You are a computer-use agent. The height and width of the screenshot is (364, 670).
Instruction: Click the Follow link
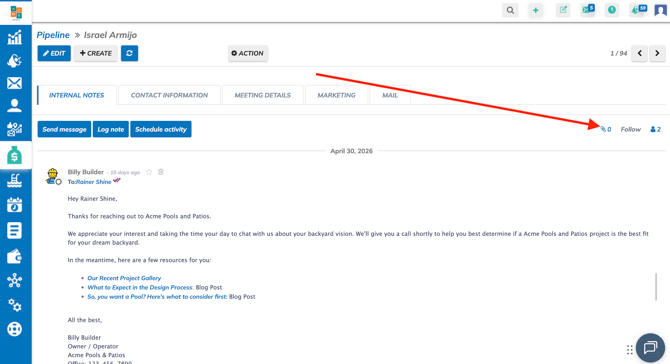click(x=631, y=129)
